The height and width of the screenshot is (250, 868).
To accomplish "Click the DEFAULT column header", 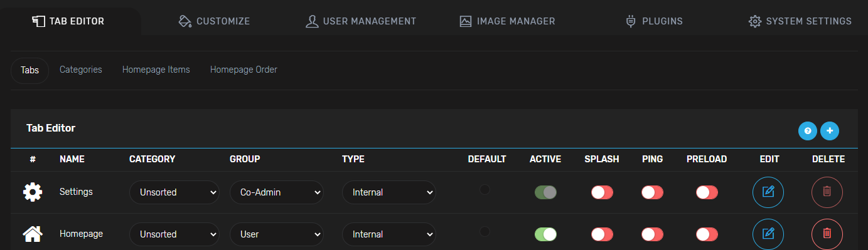I will (487, 159).
